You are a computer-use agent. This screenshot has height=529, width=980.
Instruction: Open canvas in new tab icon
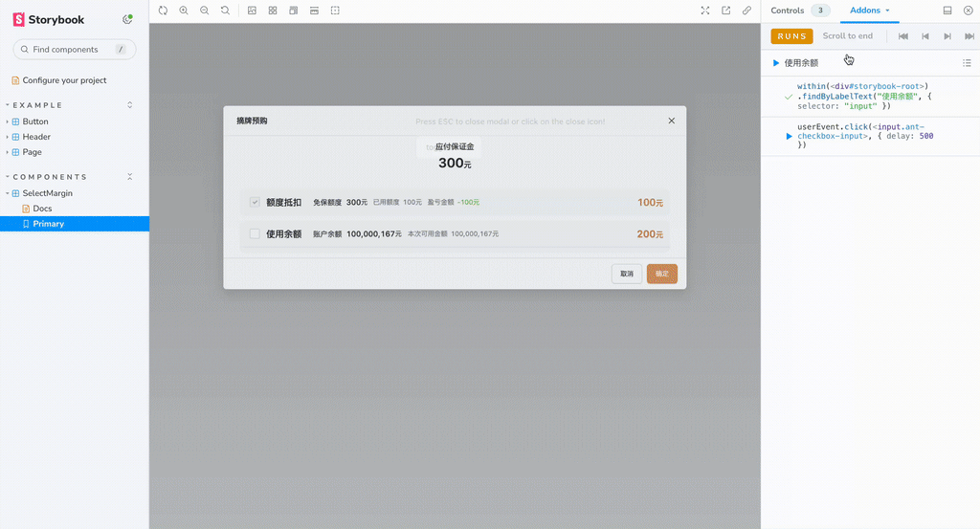725,11
